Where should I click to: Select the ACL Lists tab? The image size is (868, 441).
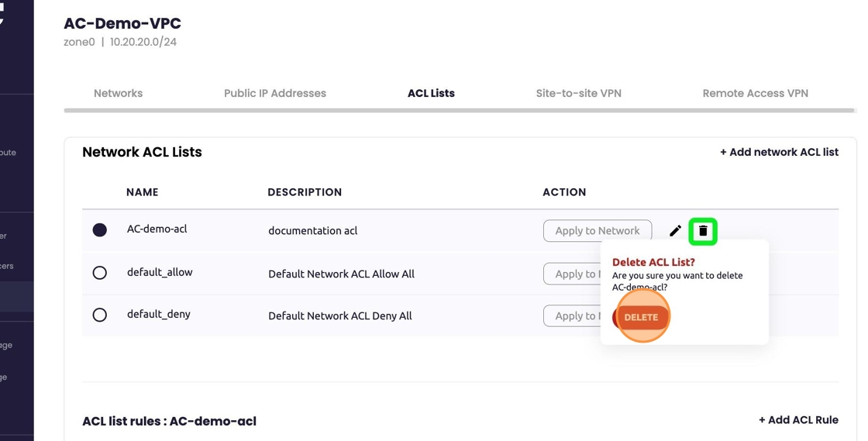coord(431,93)
